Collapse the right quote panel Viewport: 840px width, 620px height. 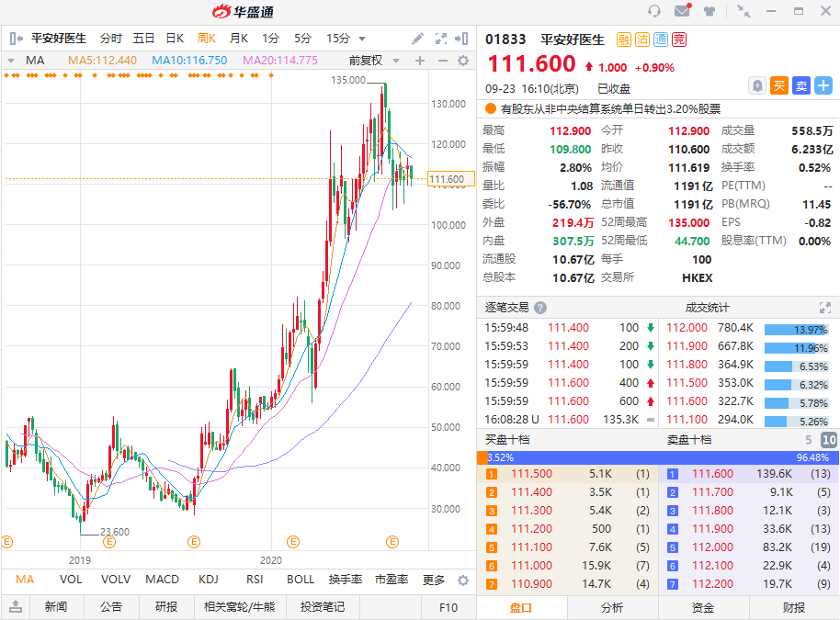tap(461, 39)
